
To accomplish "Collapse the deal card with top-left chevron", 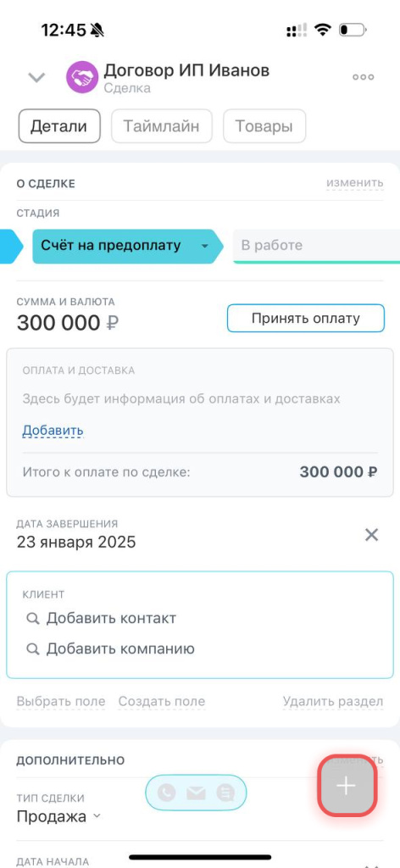I will [36, 77].
